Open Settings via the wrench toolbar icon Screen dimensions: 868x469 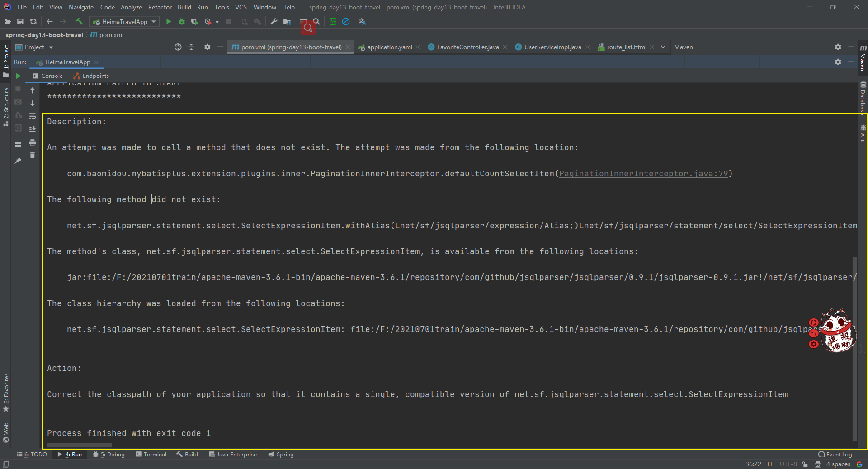pyautogui.click(x=274, y=21)
